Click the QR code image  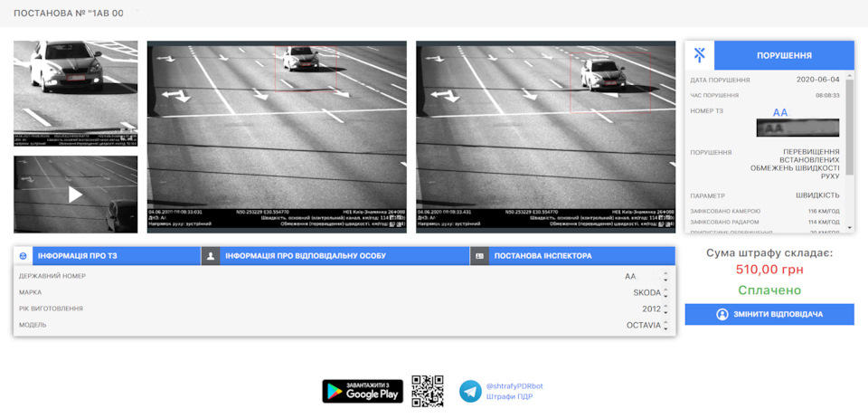(x=428, y=391)
